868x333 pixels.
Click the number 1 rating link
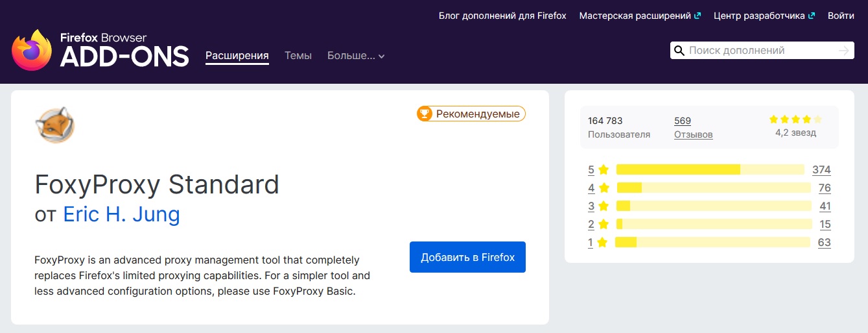(x=591, y=243)
